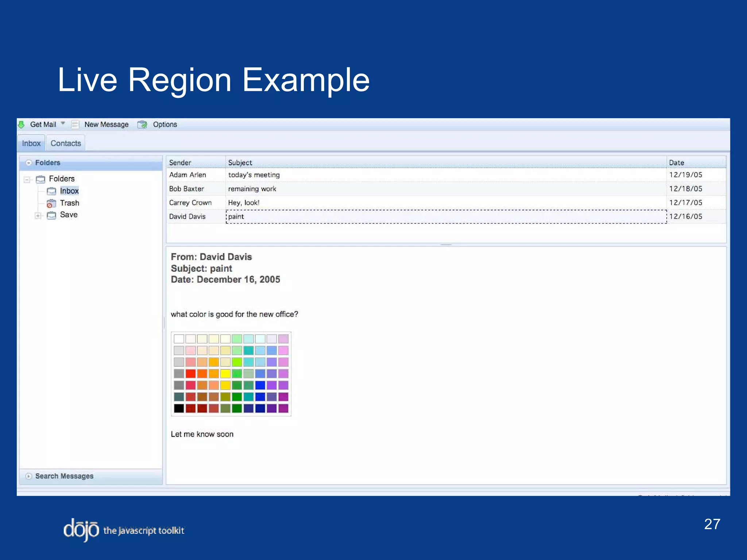The height and width of the screenshot is (560, 747).
Task: Expand the Save folder node
Action: click(38, 216)
